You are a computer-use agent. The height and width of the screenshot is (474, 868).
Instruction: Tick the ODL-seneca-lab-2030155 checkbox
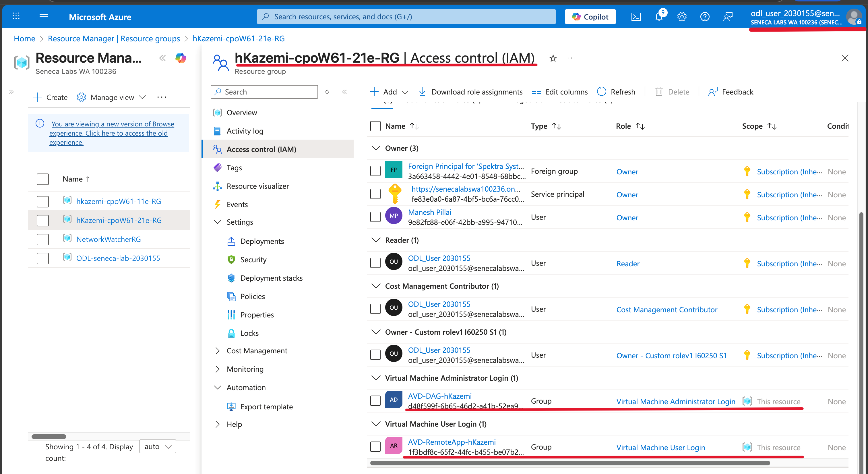point(42,259)
